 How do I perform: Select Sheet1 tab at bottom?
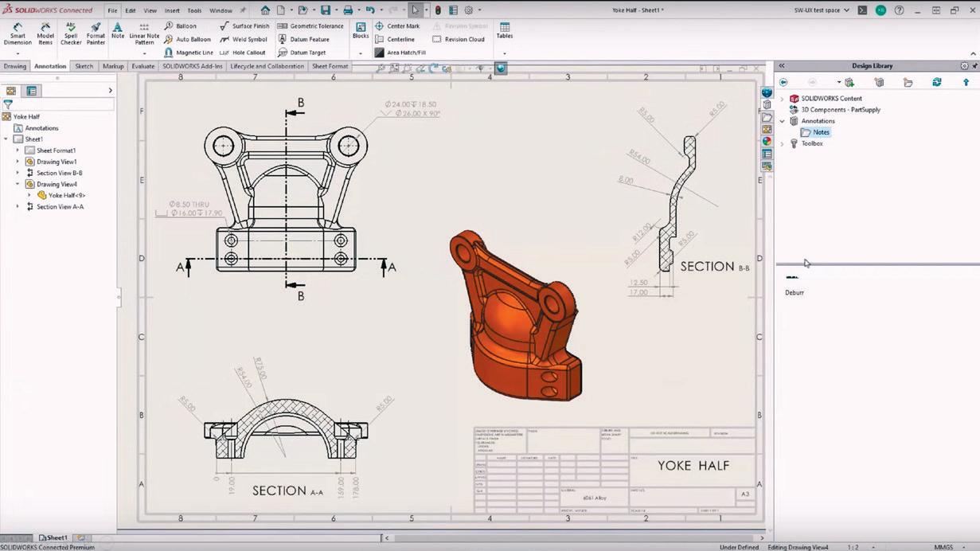(53, 538)
